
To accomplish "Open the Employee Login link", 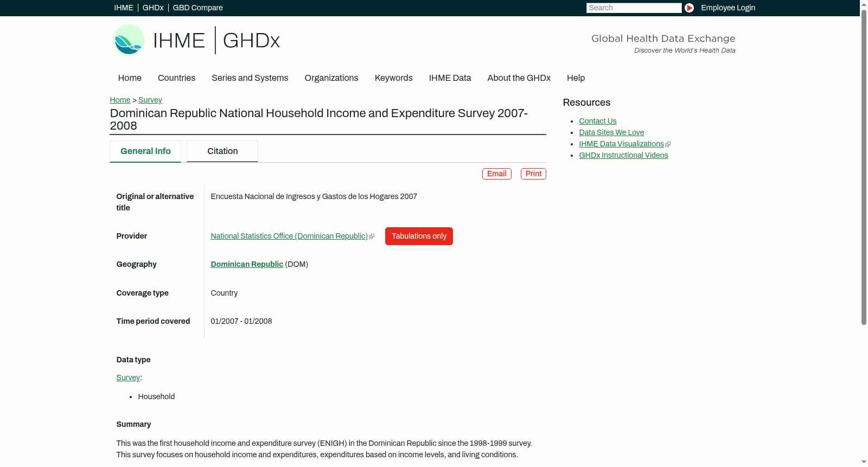I will pyautogui.click(x=728, y=8).
